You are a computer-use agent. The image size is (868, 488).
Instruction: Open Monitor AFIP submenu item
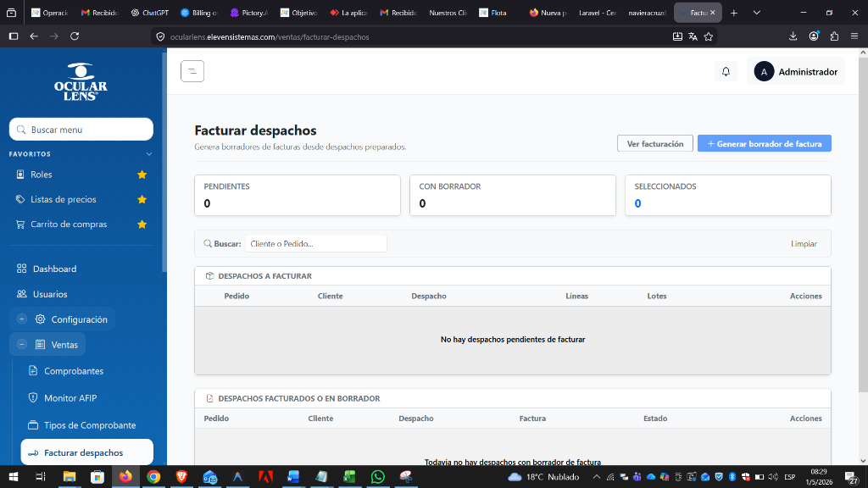70,398
